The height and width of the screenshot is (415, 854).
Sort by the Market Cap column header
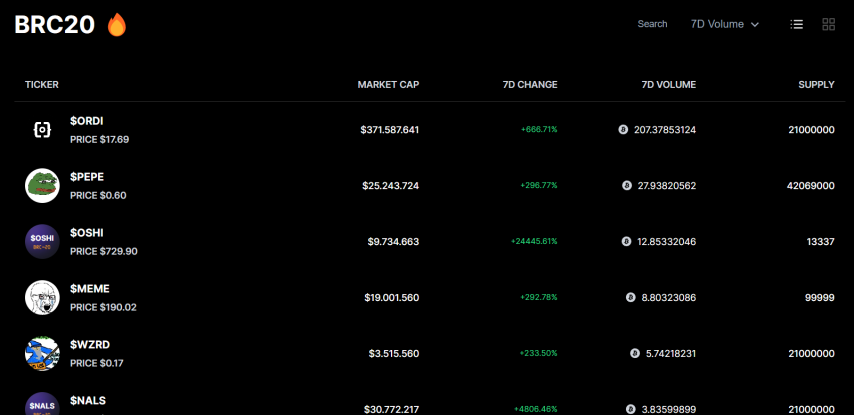click(x=388, y=85)
